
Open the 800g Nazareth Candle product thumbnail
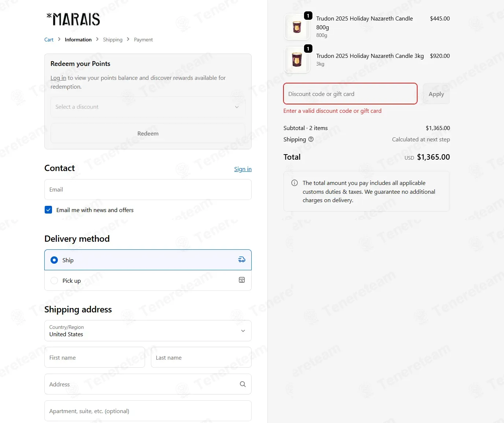[297, 27]
